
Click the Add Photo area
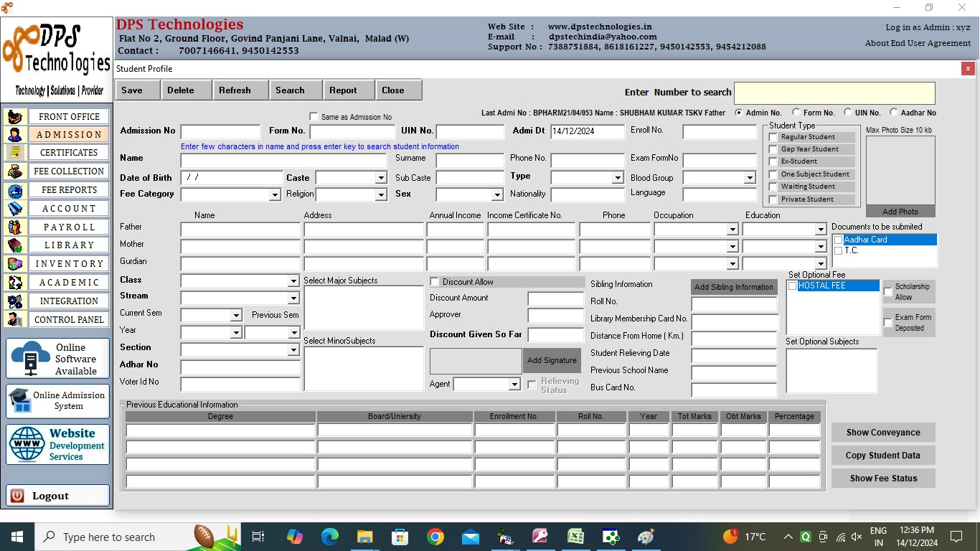tap(900, 212)
